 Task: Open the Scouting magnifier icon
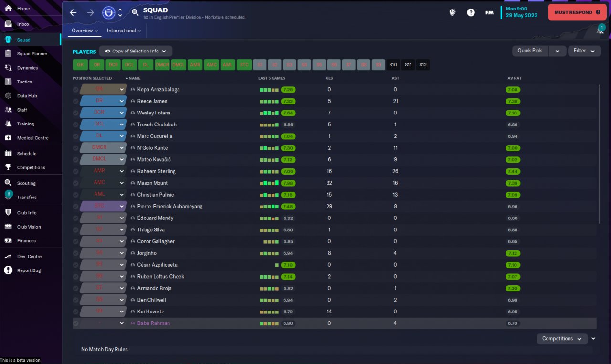pos(8,183)
